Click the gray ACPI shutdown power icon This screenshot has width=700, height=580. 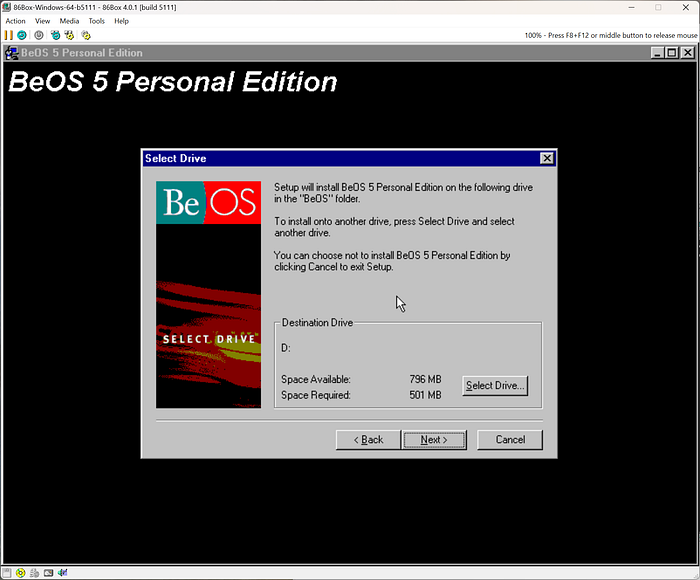(x=39, y=35)
